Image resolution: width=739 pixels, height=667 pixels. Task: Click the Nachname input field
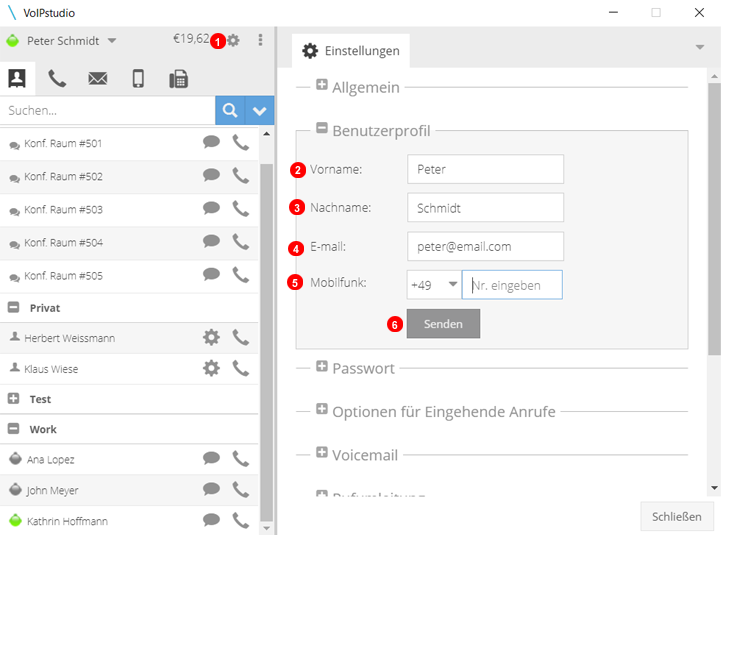485,207
